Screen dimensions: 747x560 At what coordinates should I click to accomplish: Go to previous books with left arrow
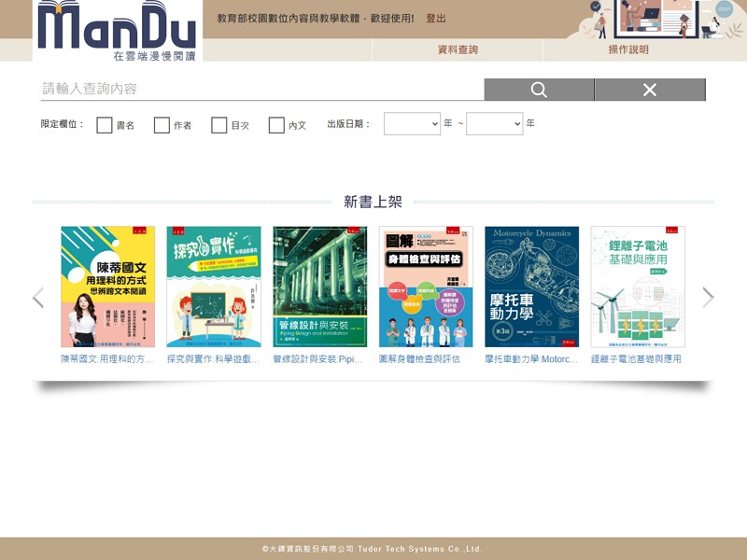pyautogui.click(x=38, y=298)
